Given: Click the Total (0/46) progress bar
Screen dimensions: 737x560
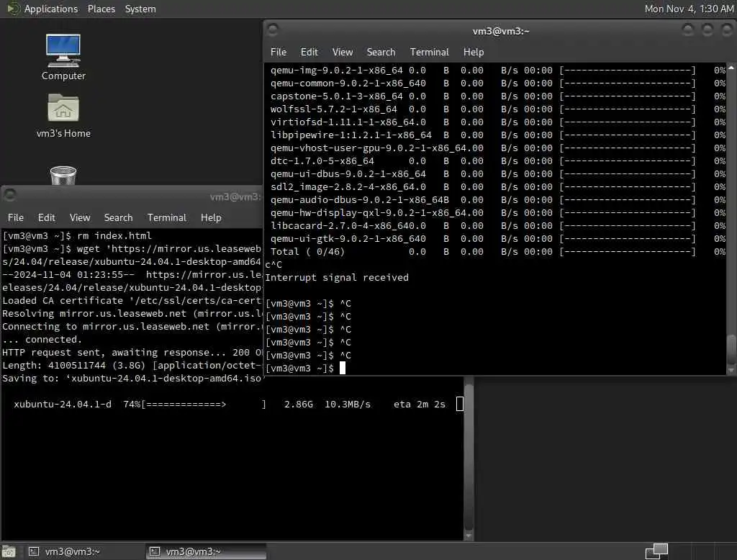Looking at the screenshot, I should pyautogui.click(x=628, y=252).
